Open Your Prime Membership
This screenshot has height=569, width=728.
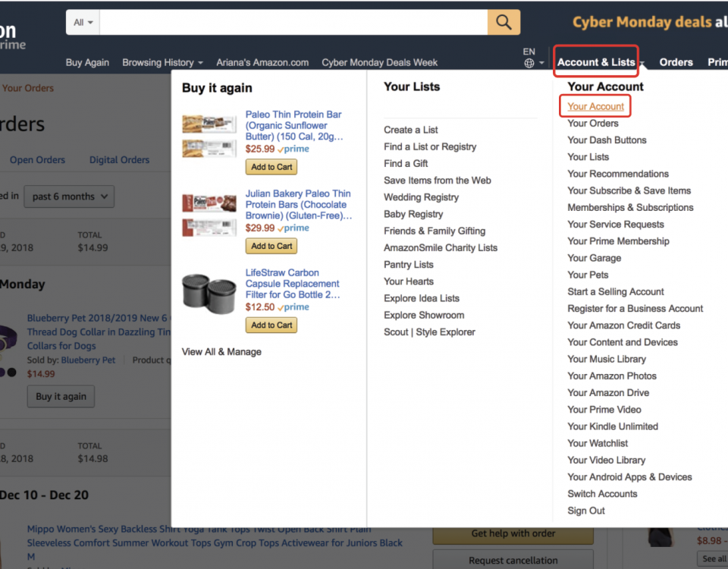619,241
